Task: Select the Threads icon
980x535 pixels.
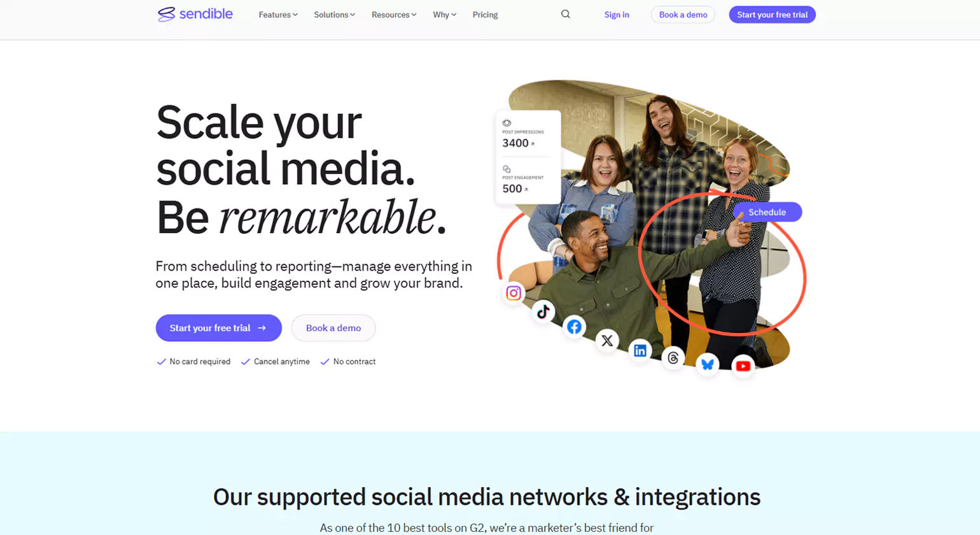Action: point(673,358)
